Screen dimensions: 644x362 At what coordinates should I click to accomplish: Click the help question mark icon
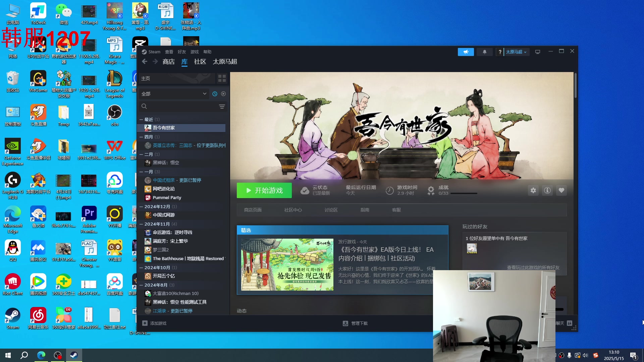pyautogui.click(x=500, y=52)
